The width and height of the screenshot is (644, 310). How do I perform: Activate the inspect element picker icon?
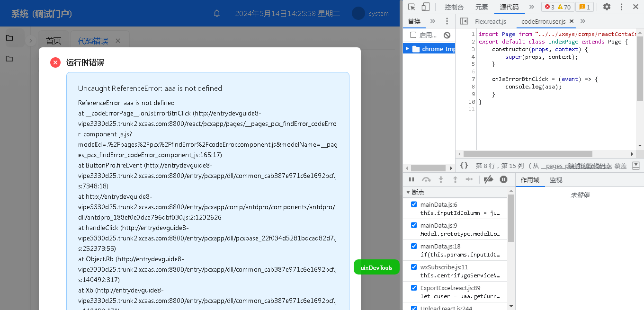(411, 7)
